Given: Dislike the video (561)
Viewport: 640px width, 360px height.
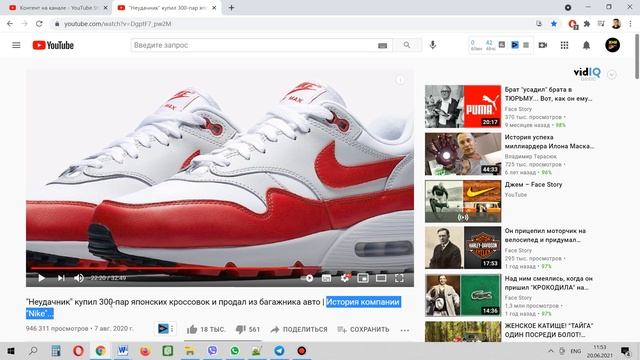Looking at the screenshot, I should pyautogui.click(x=248, y=329).
